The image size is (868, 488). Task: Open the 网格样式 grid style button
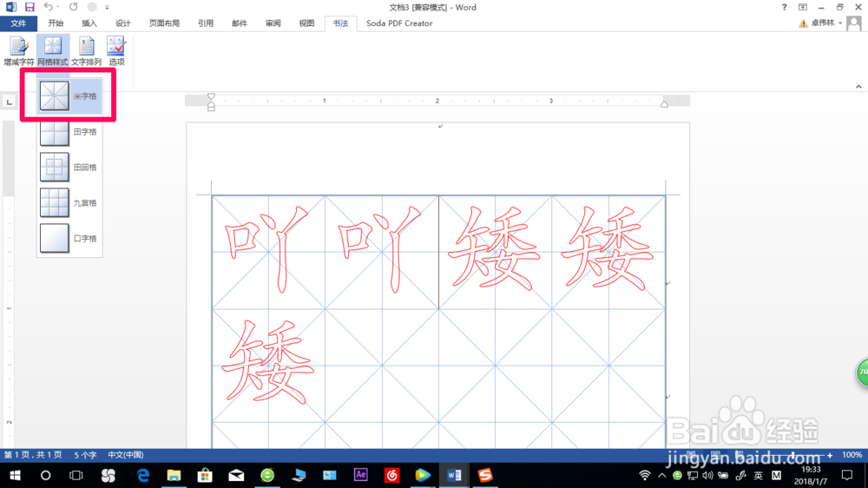coord(53,51)
